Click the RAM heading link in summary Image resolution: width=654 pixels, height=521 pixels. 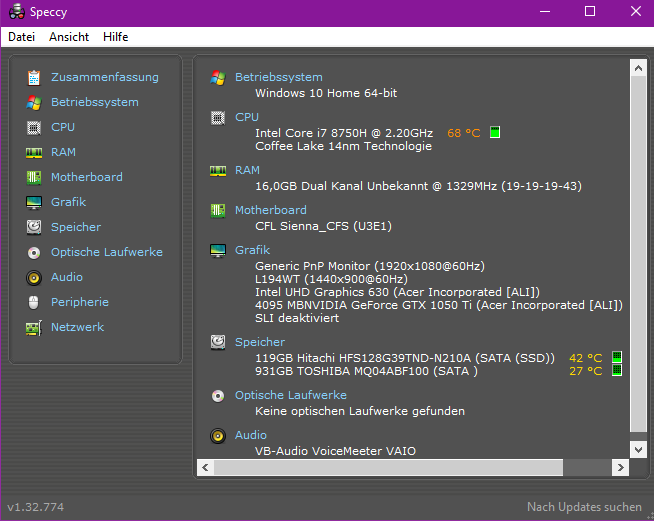[247, 170]
